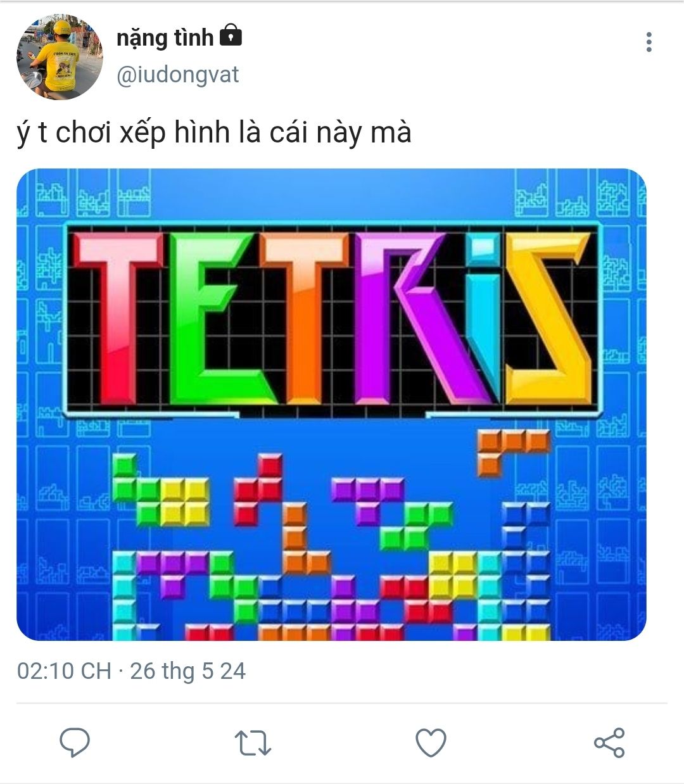The width and height of the screenshot is (684, 784).
Task: Open the reply speech bubble icon
Action: point(75,742)
